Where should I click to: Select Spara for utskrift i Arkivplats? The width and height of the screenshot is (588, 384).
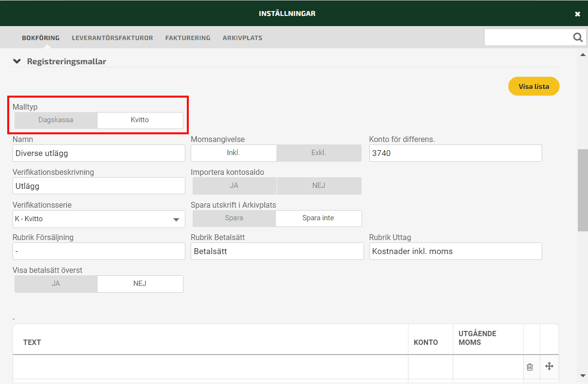(234, 218)
